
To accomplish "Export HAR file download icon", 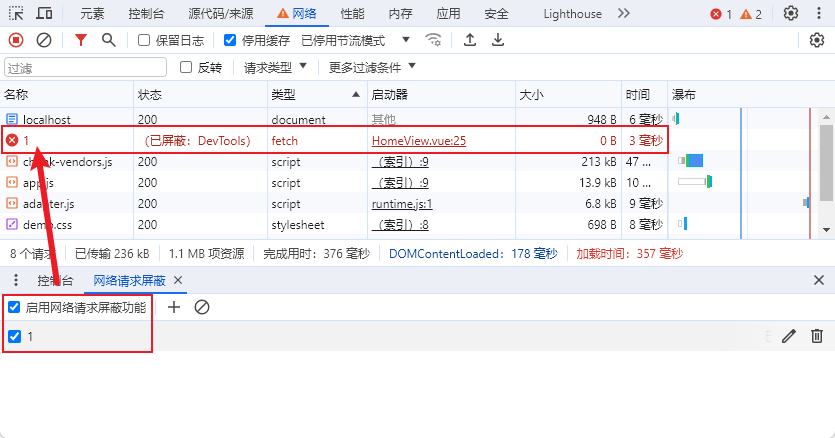I will [x=497, y=40].
